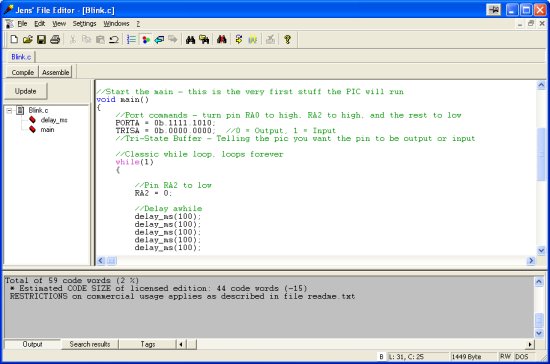Click the Assemble button

pos(55,72)
